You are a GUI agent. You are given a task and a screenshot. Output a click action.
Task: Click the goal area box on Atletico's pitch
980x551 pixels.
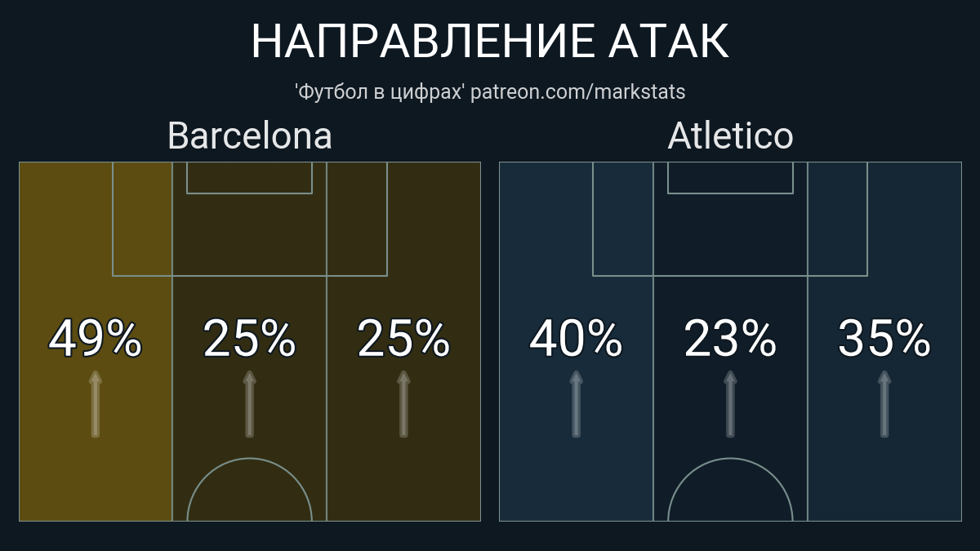(730, 179)
